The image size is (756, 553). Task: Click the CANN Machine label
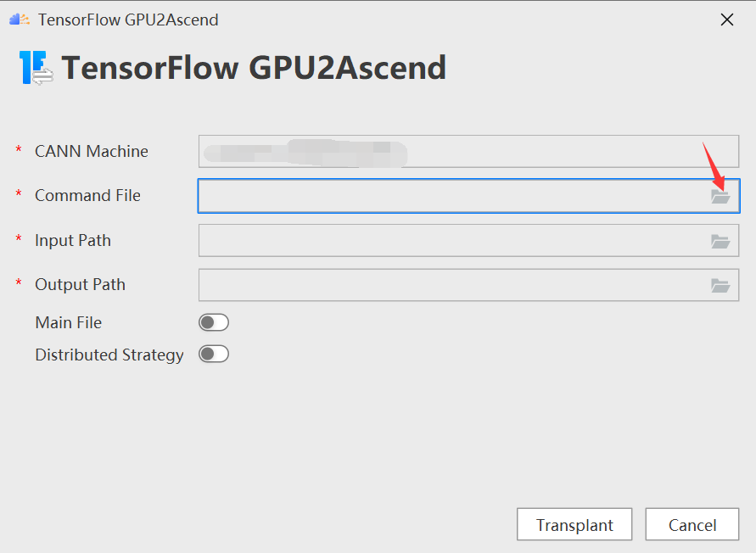pos(91,151)
